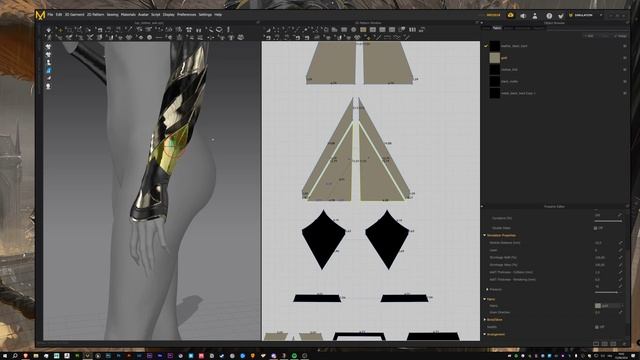Screen dimensions: 640x360
Task: Select the Transform Pattern arrow tool in 2D toolbar
Action: click(x=268, y=30)
